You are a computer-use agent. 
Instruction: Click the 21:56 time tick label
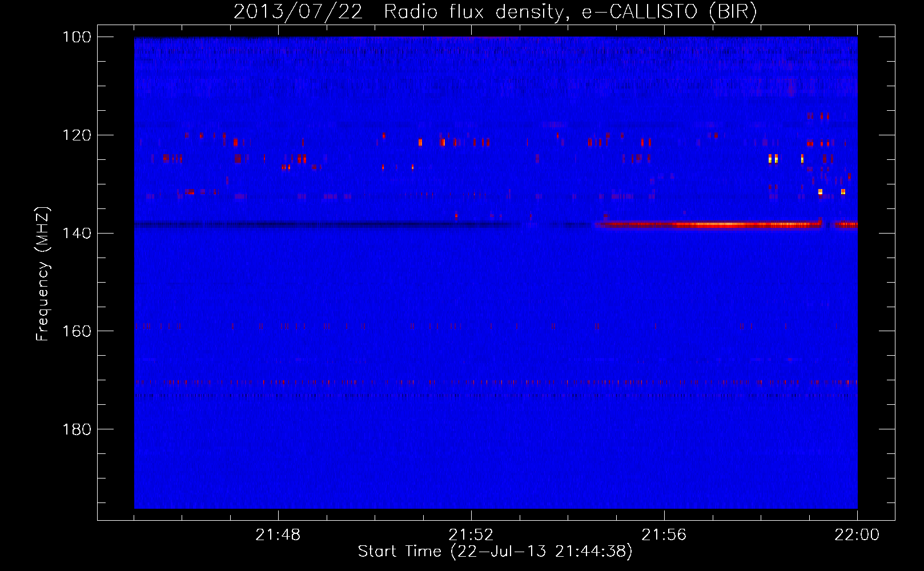[x=664, y=535]
